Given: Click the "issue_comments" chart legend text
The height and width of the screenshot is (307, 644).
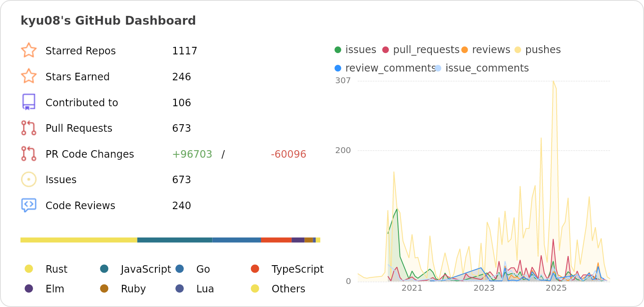Looking at the screenshot, I should point(487,69).
